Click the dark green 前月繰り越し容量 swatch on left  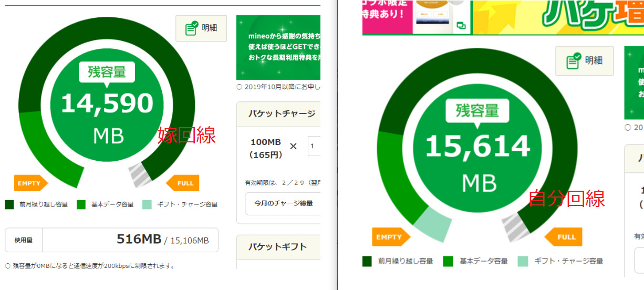9,204
